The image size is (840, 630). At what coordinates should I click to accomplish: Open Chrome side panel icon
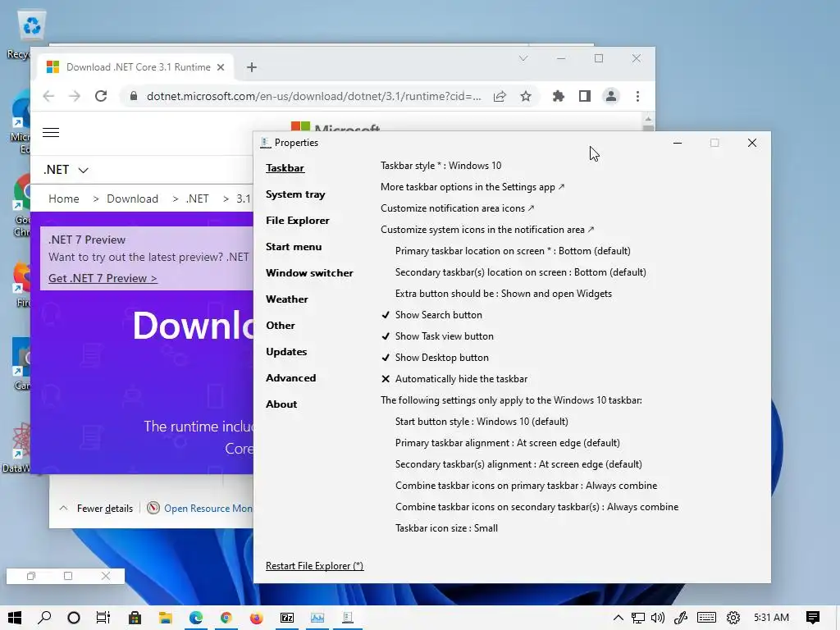[x=584, y=97]
